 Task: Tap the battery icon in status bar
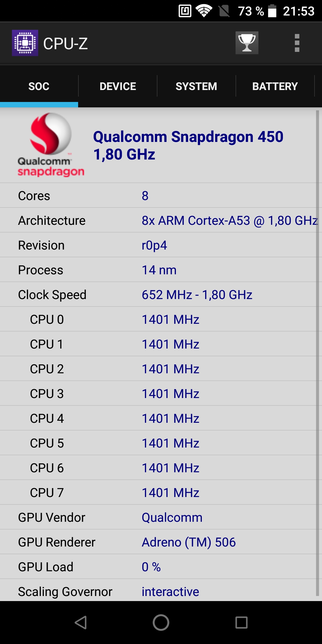click(272, 11)
